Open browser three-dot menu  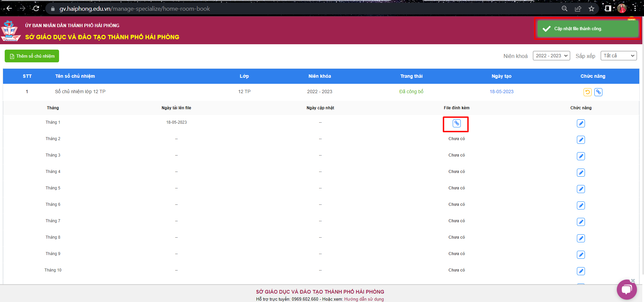[x=635, y=9]
